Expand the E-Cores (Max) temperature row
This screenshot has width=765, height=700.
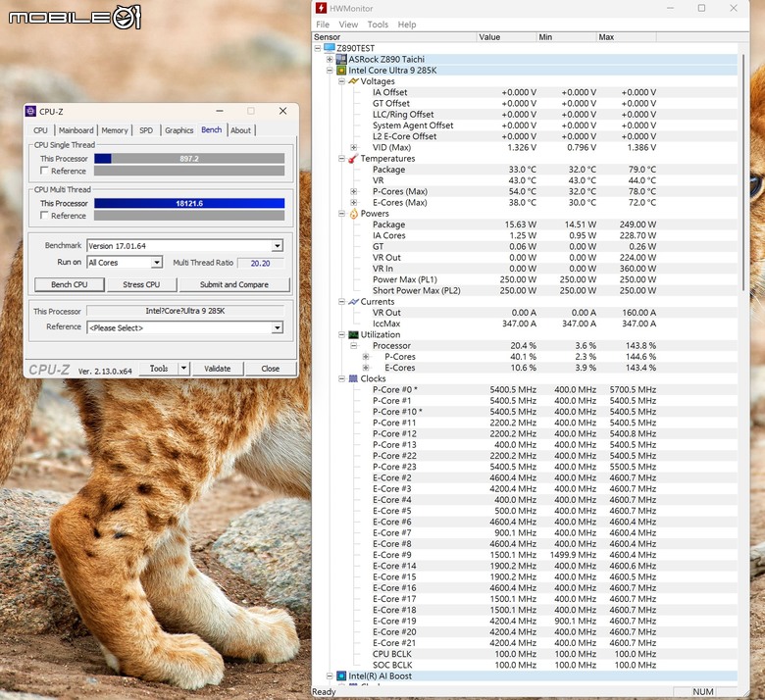(354, 202)
